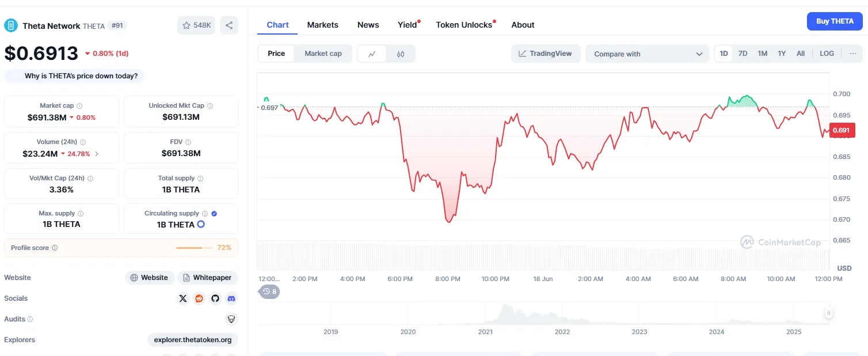Viewport: 868px width, 356px height.
Task: Click the red 0.691 current price label
Action: [x=841, y=130]
